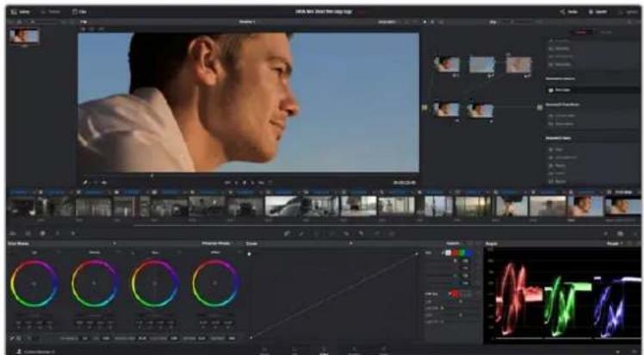Click the source input node connector

pos(424,108)
